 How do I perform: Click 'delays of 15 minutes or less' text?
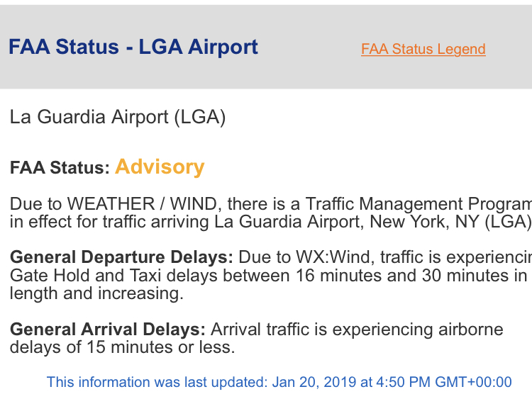point(123,347)
